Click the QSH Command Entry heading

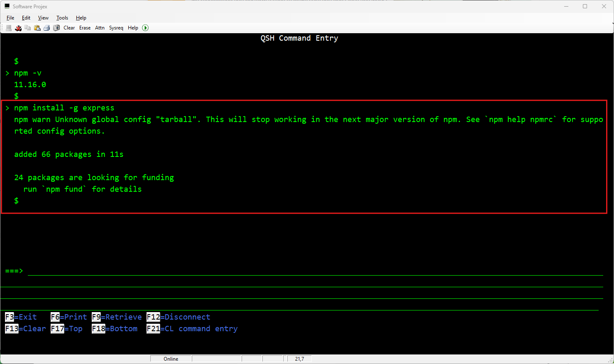[299, 38]
